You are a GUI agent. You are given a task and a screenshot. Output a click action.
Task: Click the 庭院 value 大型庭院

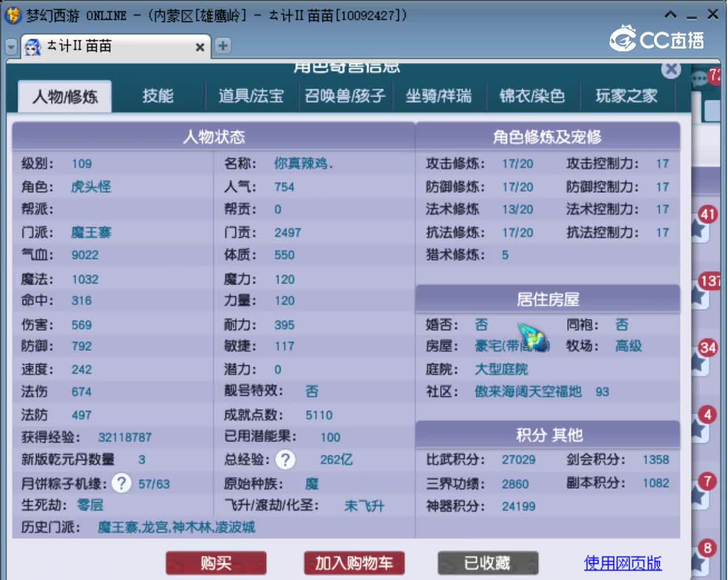tap(501, 369)
